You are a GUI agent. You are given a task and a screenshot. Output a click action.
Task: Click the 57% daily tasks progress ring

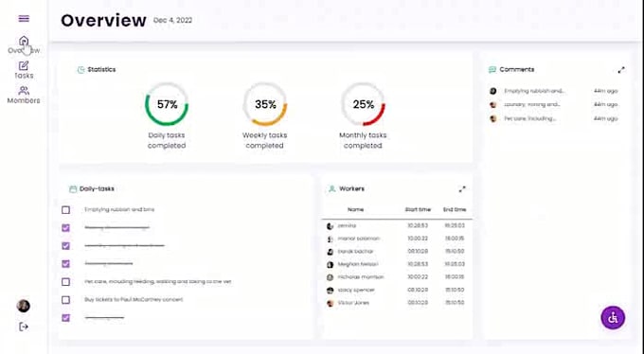pyautogui.click(x=167, y=104)
